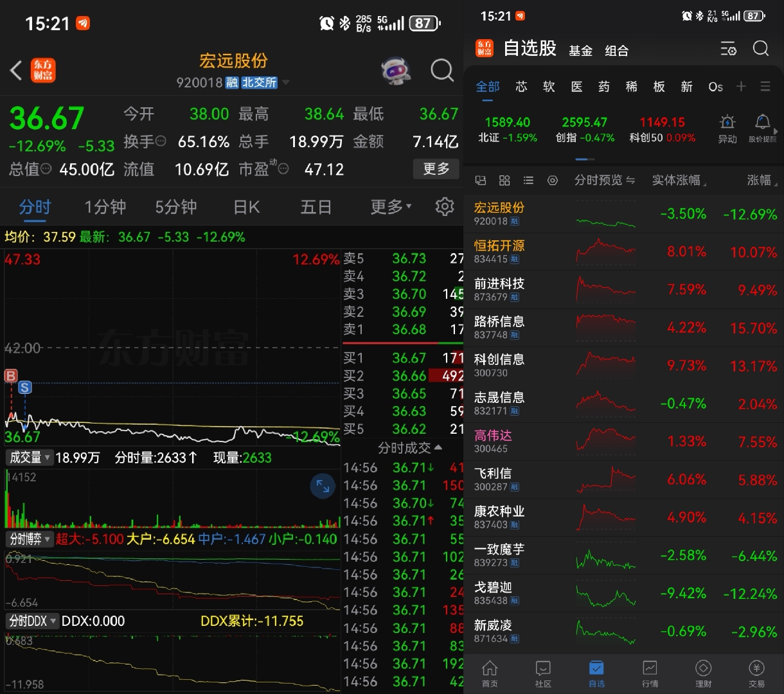Sort by 涨幅 column header
This screenshot has width=784, height=694.
pos(762,180)
